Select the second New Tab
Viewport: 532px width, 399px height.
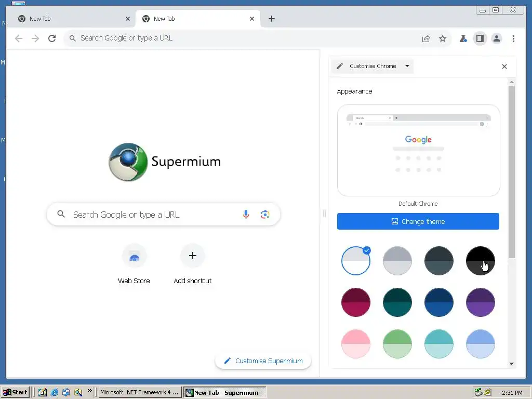[x=198, y=19]
